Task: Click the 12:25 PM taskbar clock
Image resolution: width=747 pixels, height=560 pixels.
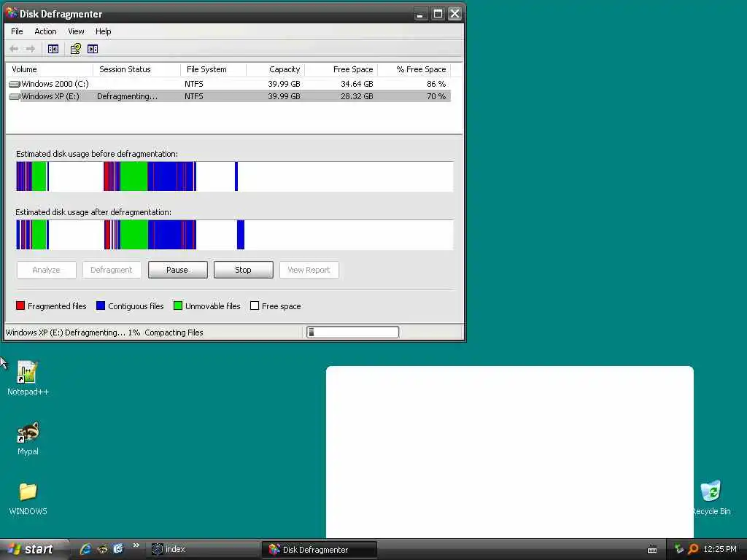Action: pos(720,549)
